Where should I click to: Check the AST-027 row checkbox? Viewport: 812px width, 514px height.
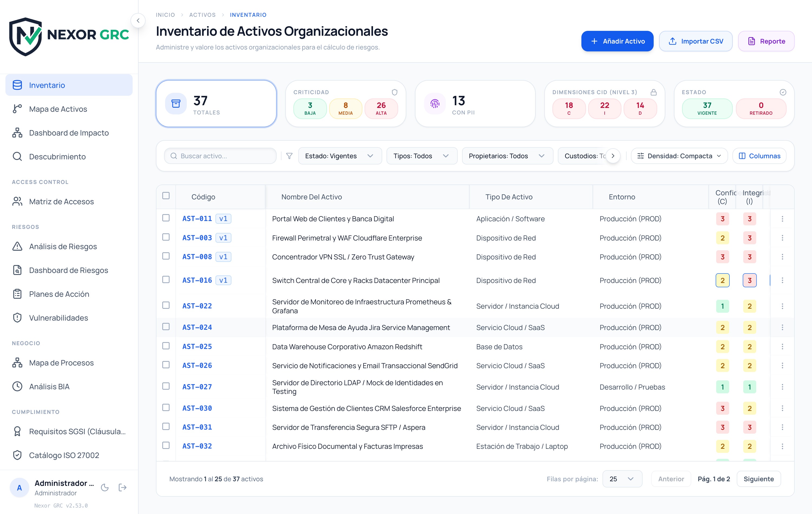point(166,386)
